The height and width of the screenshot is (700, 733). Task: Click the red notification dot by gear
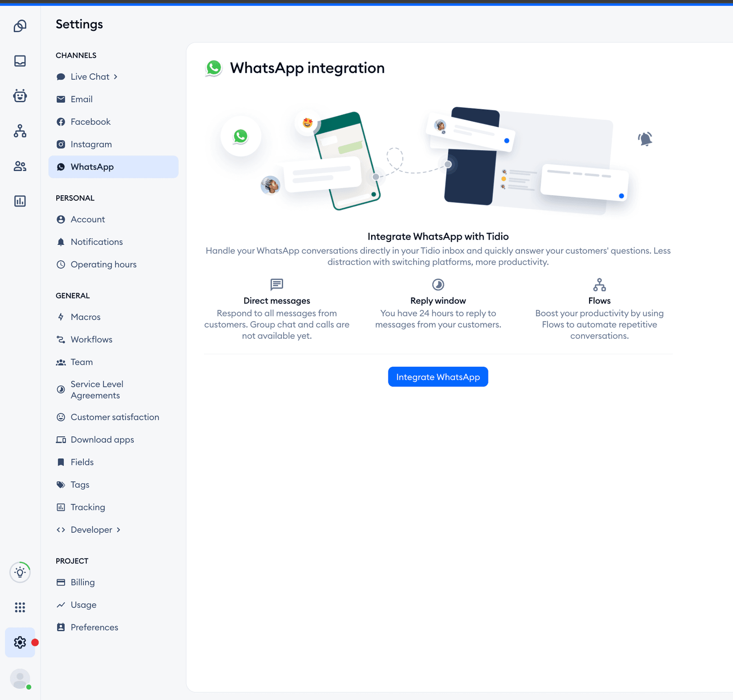pos(35,643)
